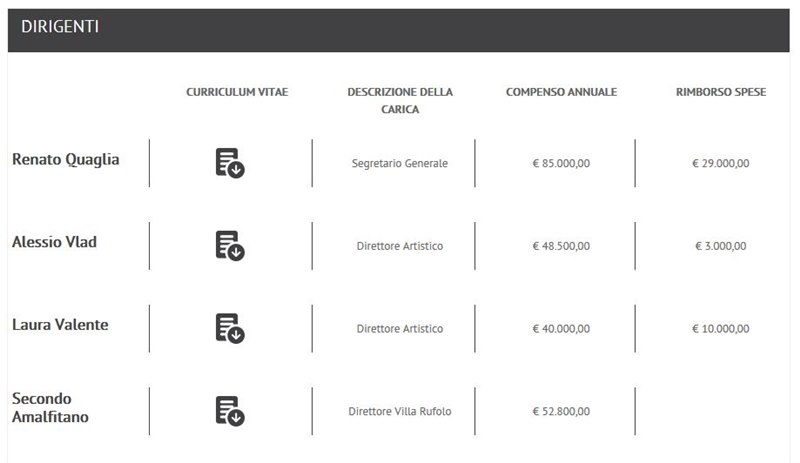Click the Direttore Villa Rufolo role text
Image resolution: width=800 pixels, height=463 pixels.
(x=399, y=411)
